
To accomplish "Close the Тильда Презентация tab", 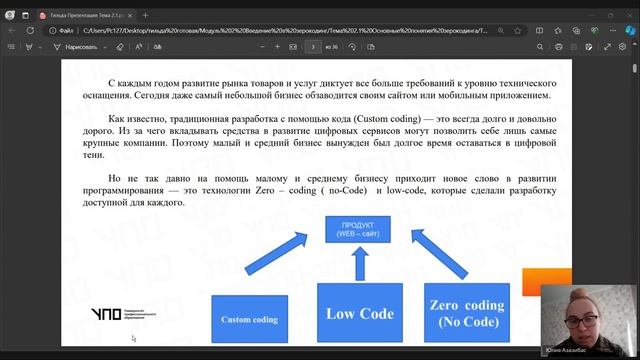I will click(130, 16).
